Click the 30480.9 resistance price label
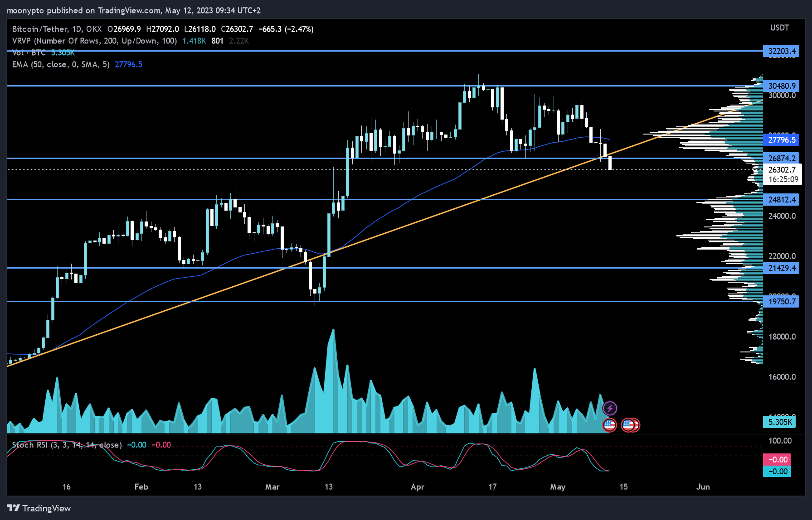Viewport: 812px width, 520px height. click(782, 86)
